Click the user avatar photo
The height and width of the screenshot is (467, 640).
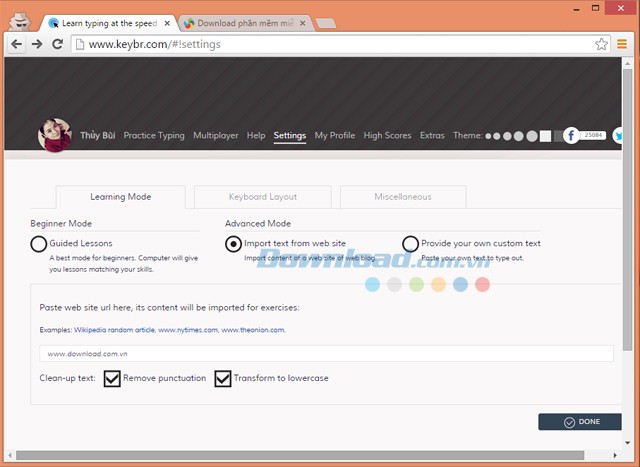(x=54, y=135)
